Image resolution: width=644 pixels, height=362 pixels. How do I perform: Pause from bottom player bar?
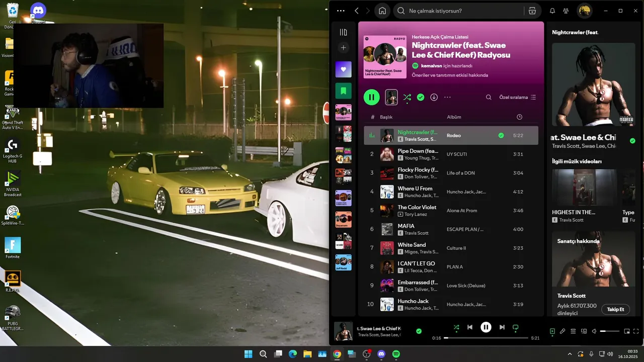(x=486, y=327)
